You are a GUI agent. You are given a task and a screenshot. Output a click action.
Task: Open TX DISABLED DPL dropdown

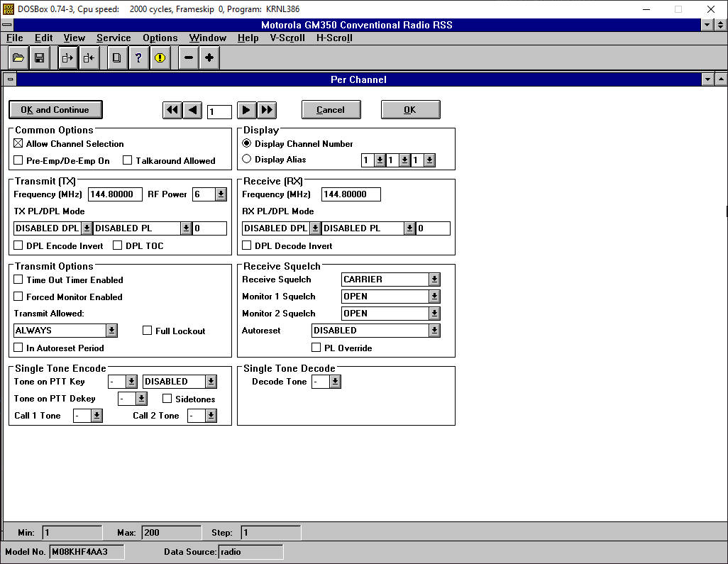pyautogui.click(x=87, y=228)
